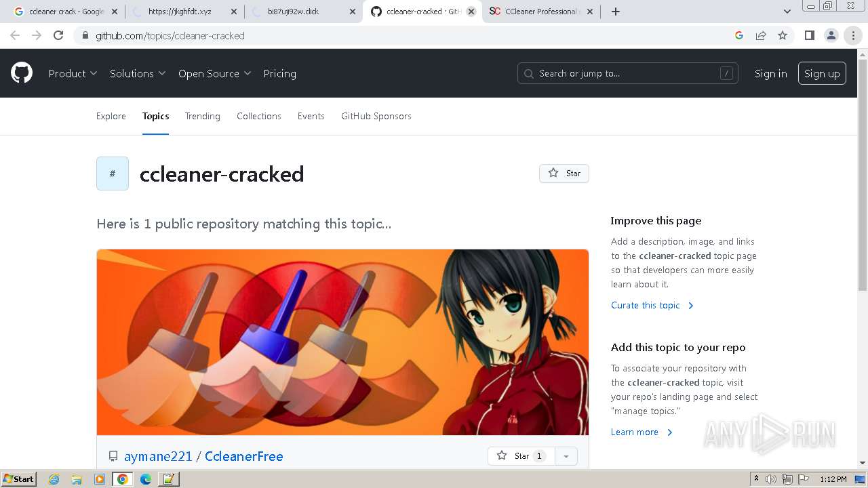This screenshot has width=868, height=488.
Task: Click the Sign up button
Action: [x=822, y=73]
